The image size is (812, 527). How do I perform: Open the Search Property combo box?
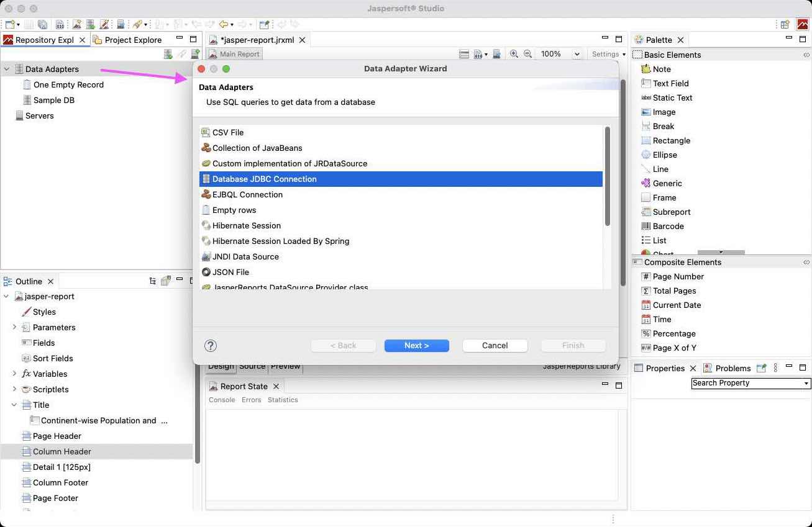[806, 383]
